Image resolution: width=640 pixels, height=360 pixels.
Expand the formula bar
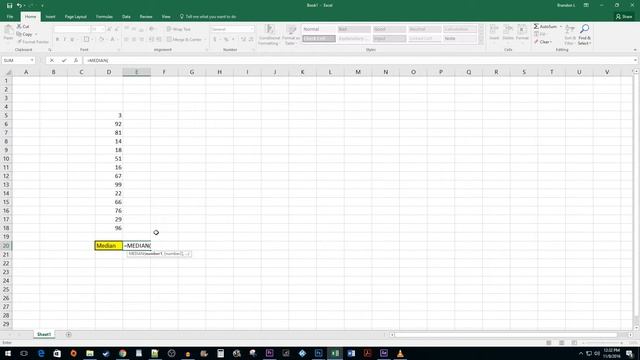click(636, 60)
